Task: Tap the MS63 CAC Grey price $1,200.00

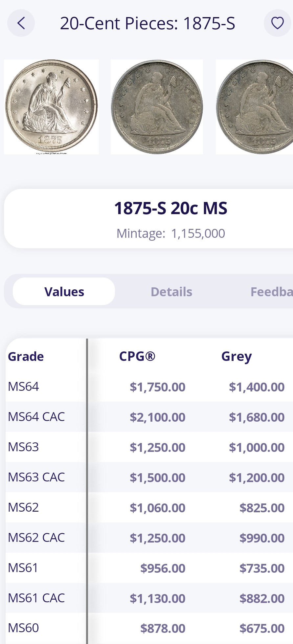Action: [257, 477]
